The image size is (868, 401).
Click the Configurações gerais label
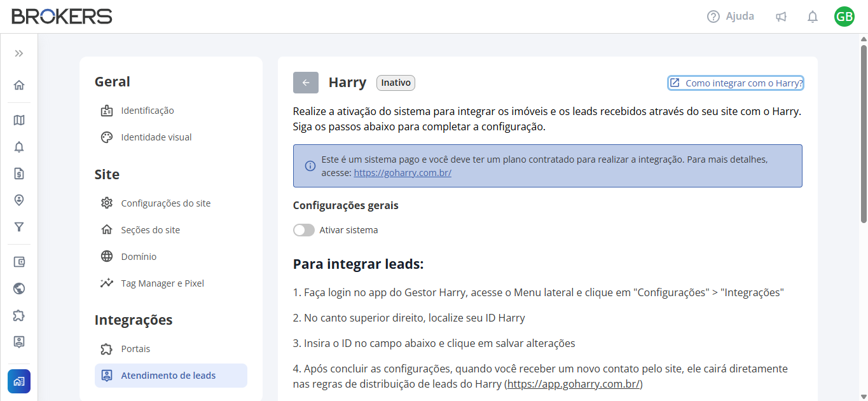[x=346, y=205]
